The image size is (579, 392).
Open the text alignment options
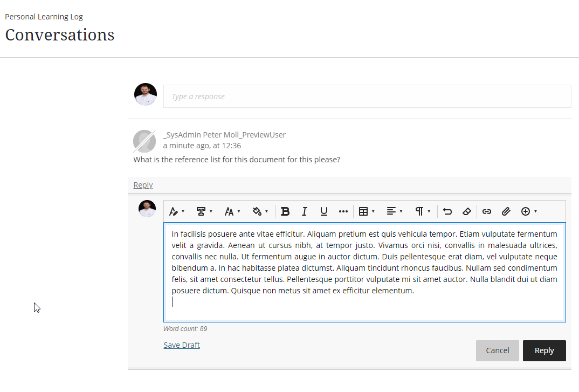point(395,211)
